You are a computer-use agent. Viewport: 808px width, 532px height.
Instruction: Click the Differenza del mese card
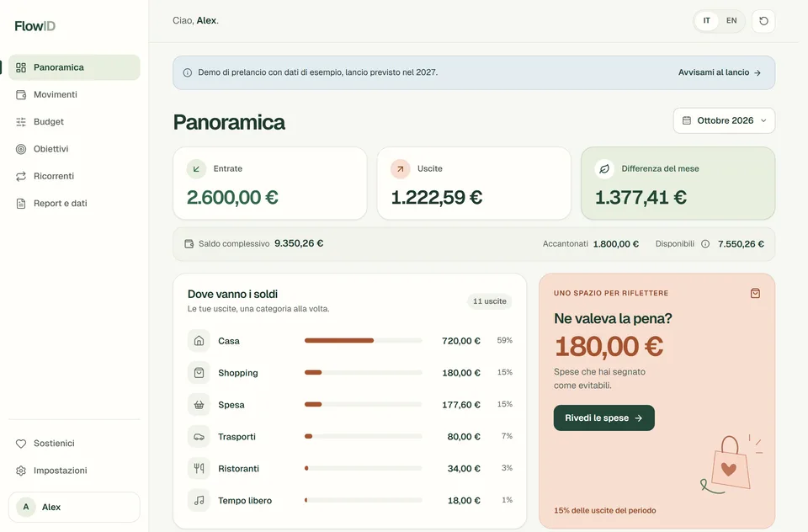pos(678,184)
